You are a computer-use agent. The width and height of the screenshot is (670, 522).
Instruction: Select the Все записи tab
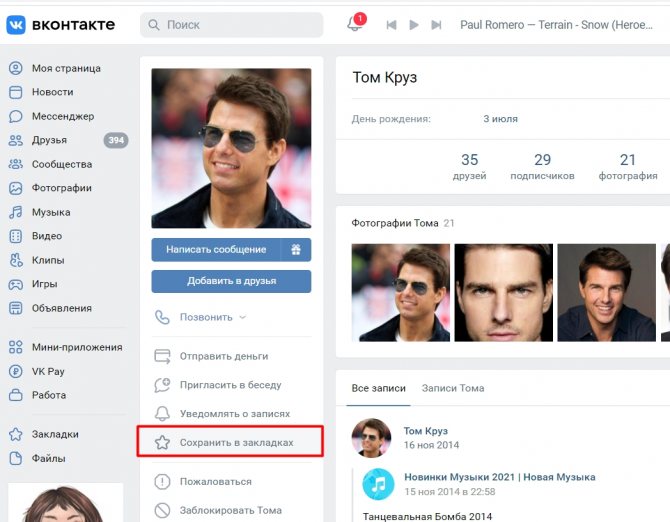[x=378, y=388]
